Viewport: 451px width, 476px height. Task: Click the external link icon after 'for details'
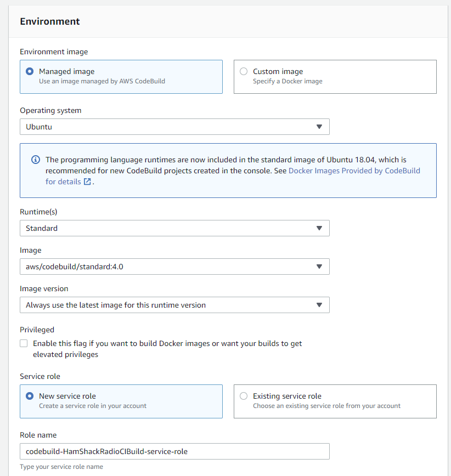pyautogui.click(x=87, y=182)
